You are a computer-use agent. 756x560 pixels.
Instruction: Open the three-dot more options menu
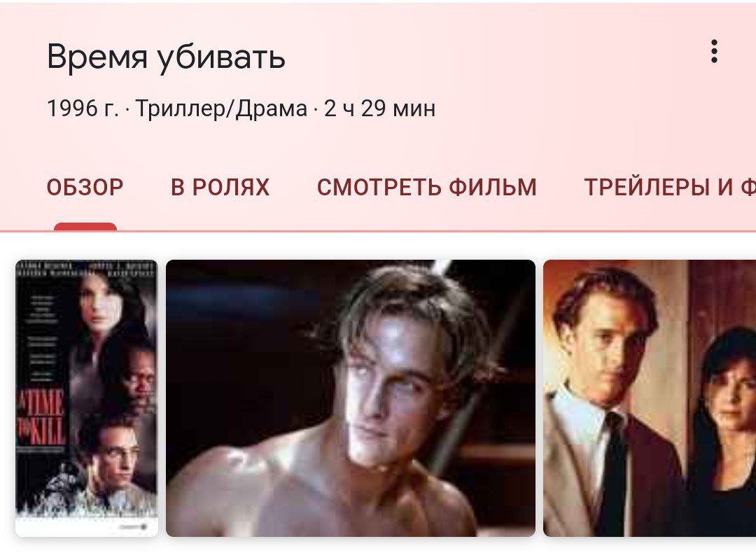click(x=714, y=52)
